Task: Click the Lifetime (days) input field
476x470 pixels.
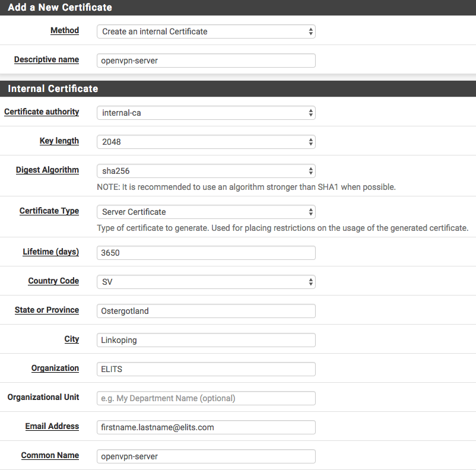Action: pos(206,253)
